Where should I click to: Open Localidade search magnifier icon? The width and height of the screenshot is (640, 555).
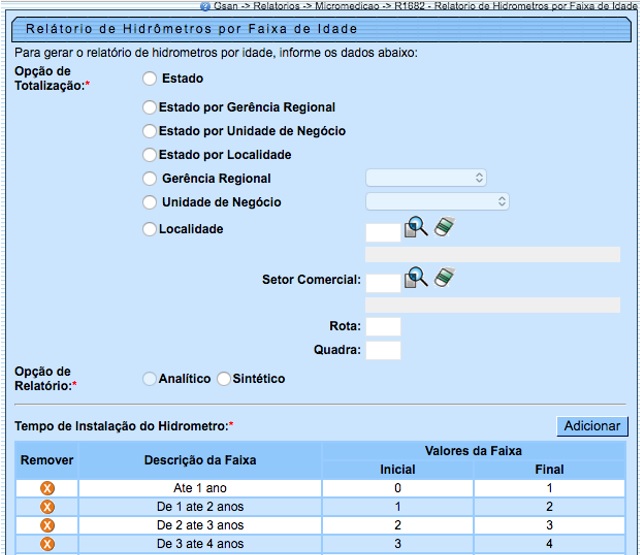coord(416,227)
